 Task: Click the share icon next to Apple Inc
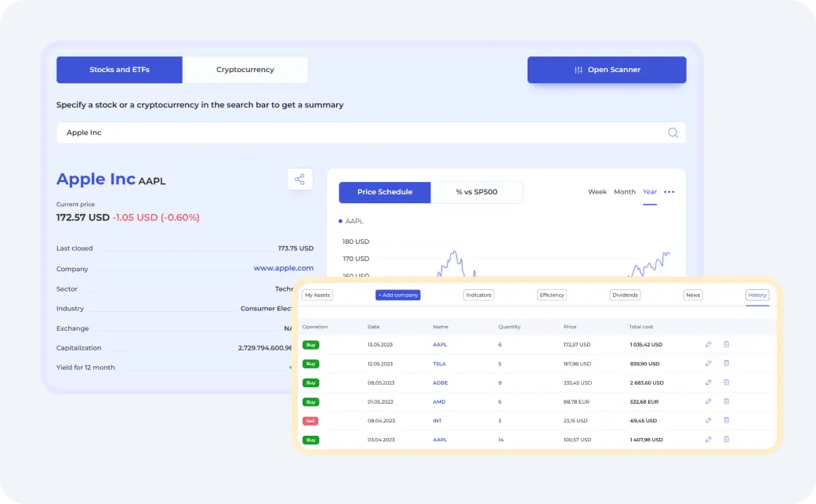pyautogui.click(x=299, y=179)
